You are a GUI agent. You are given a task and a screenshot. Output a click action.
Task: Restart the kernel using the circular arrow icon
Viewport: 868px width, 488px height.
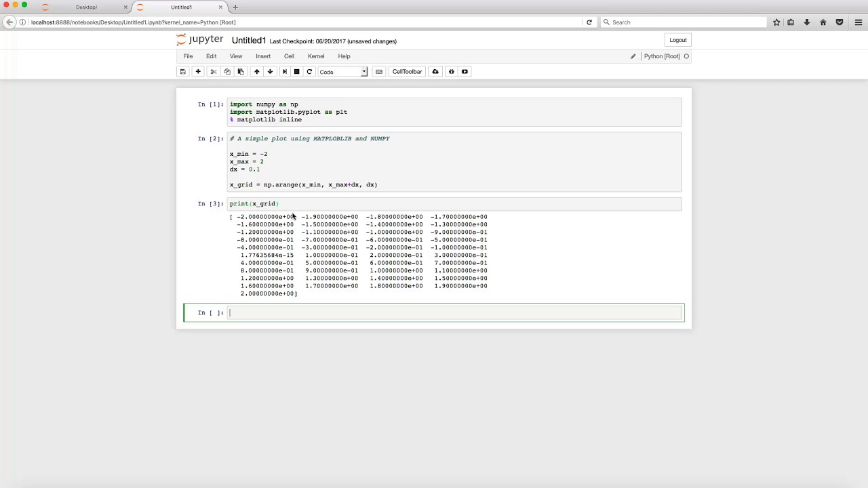click(x=309, y=72)
